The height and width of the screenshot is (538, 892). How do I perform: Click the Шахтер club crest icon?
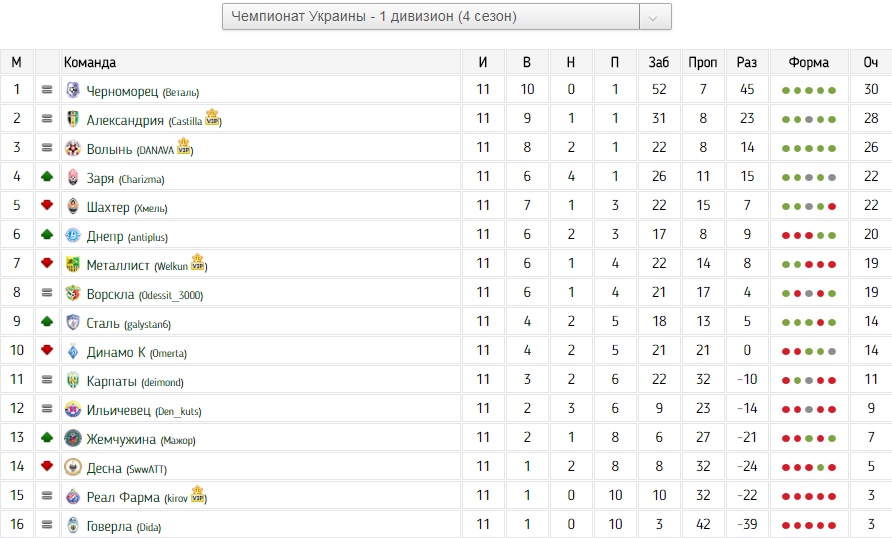pos(73,206)
